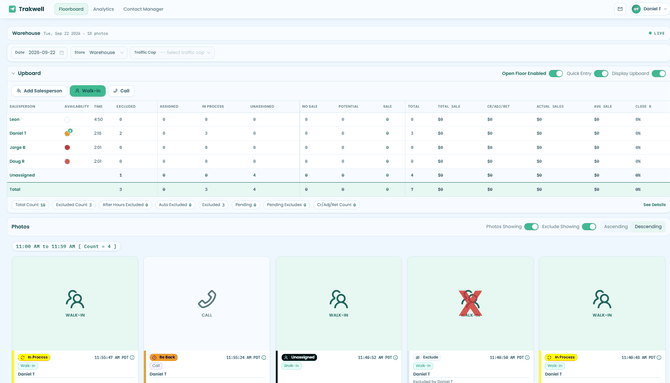
Task: Open the Floorboard tab
Action: [71, 9]
